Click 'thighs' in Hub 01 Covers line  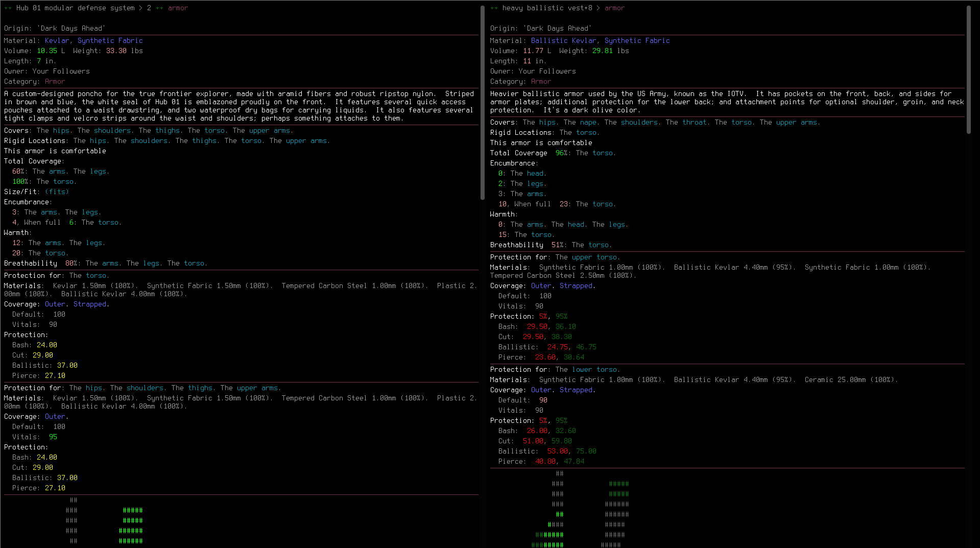[168, 131]
